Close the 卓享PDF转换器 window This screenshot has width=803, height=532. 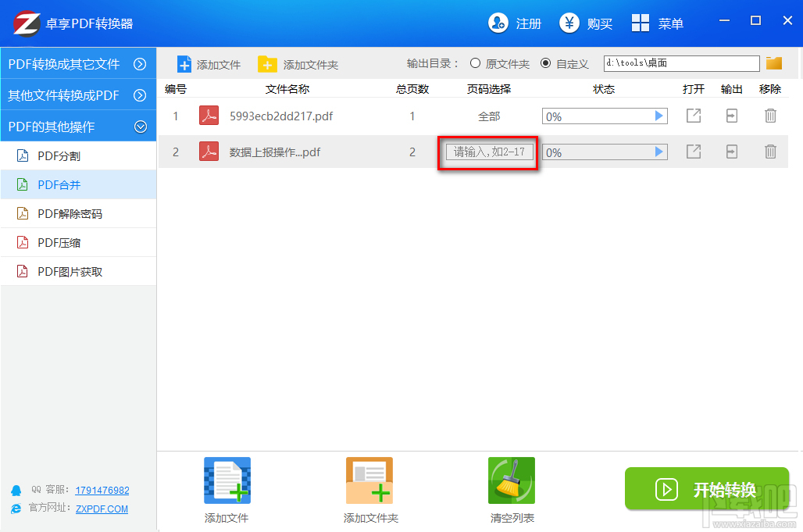click(x=787, y=20)
